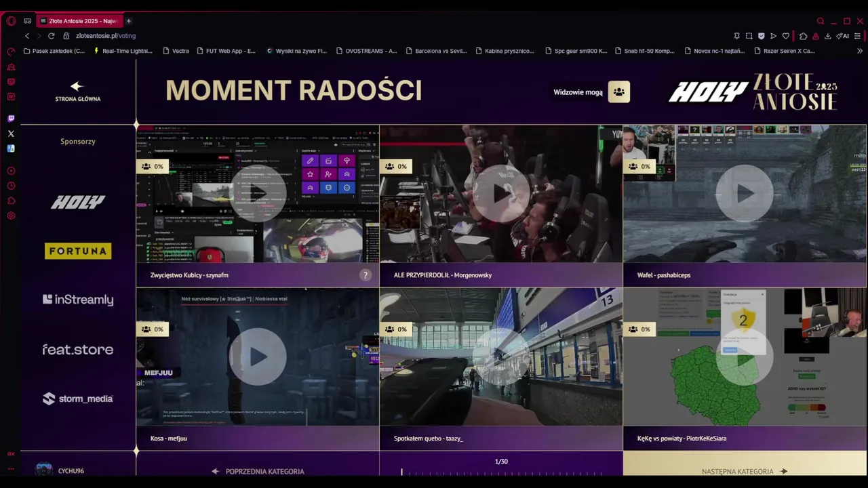Open Easy Setup sliders icon
The height and width of the screenshot is (488, 868).
(x=858, y=36)
